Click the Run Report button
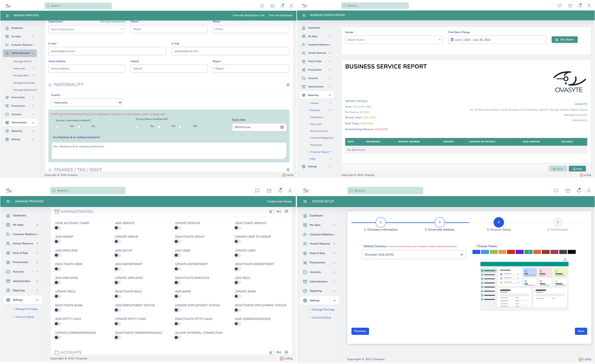This screenshot has height=364, width=595. coord(564,40)
